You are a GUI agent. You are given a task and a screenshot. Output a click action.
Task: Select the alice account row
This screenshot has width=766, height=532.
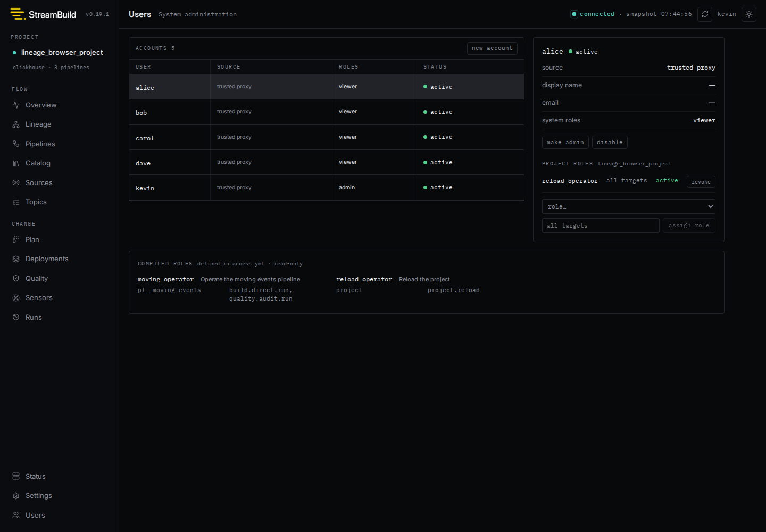point(327,87)
